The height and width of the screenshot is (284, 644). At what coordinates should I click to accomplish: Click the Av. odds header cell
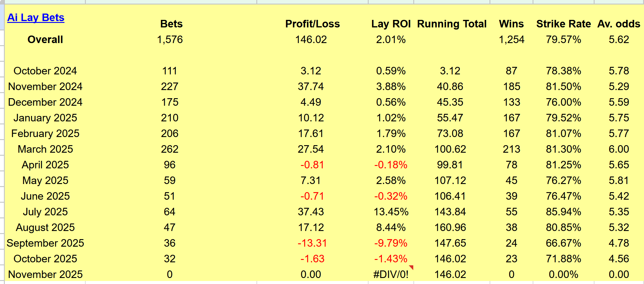(x=619, y=24)
